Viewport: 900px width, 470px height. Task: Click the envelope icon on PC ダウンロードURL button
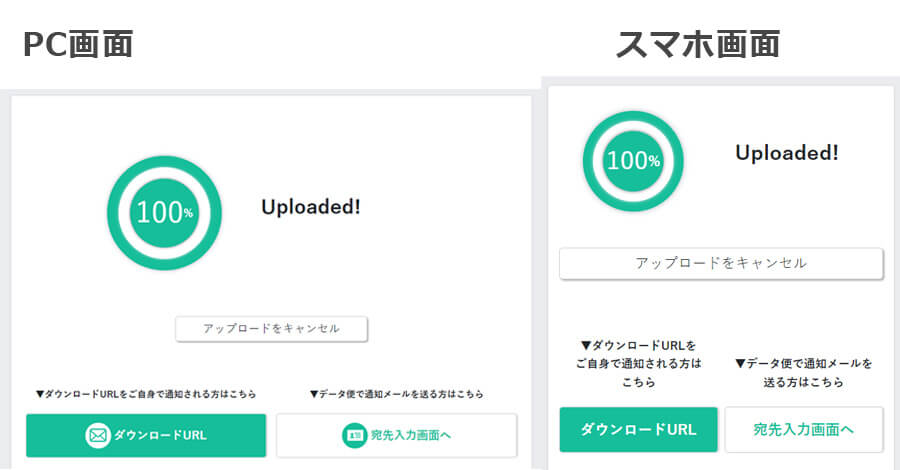click(x=98, y=436)
